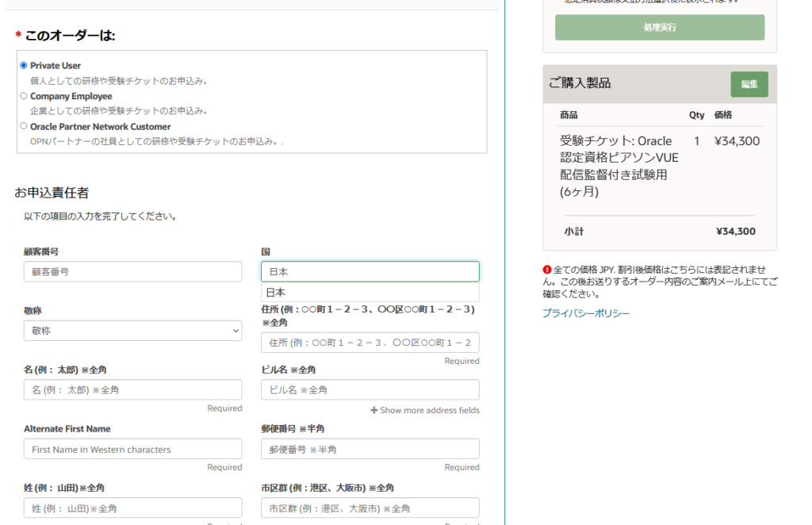This screenshot has height=525, width=812.
Task: Click the Alternate First Name field
Action: point(132,450)
